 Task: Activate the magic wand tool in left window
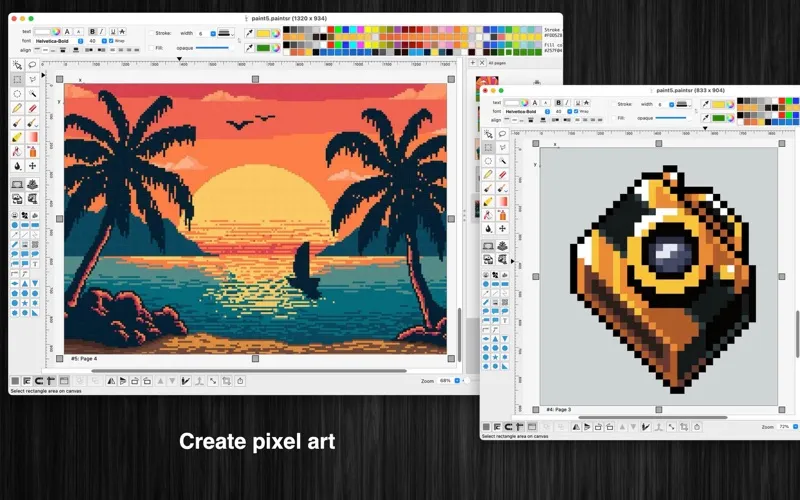coord(32,94)
